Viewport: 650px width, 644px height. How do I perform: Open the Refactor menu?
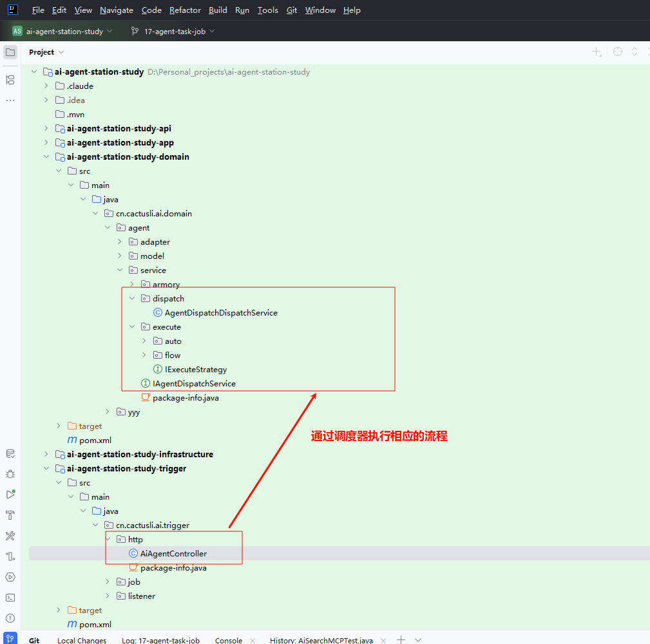coord(185,10)
